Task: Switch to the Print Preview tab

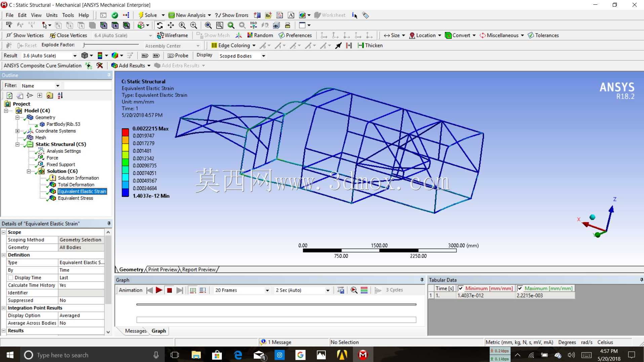Action: tap(163, 269)
